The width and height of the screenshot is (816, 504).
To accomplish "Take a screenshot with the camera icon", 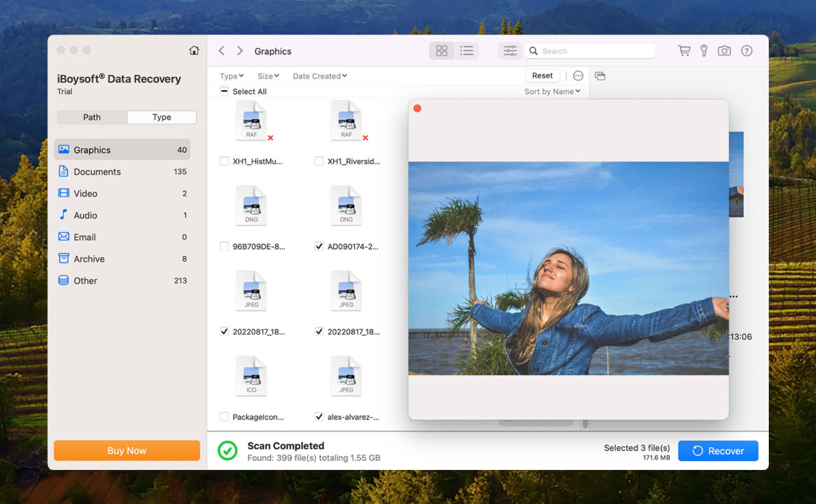I will [724, 51].
